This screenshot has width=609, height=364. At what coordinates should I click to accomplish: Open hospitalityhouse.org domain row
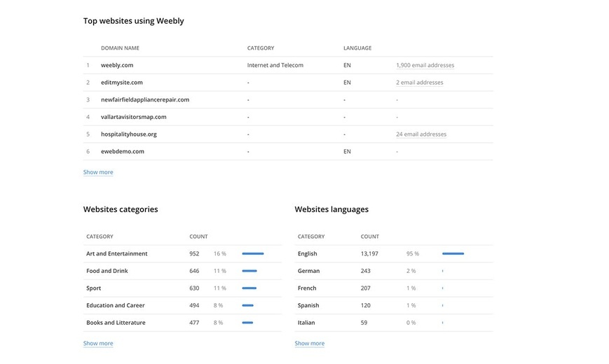[x=288, y=134]
